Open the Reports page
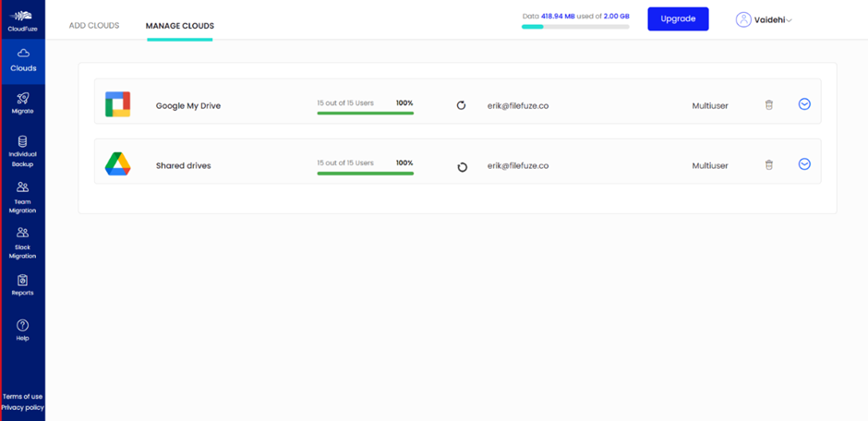The image size is (868, 421). [22, 284]
